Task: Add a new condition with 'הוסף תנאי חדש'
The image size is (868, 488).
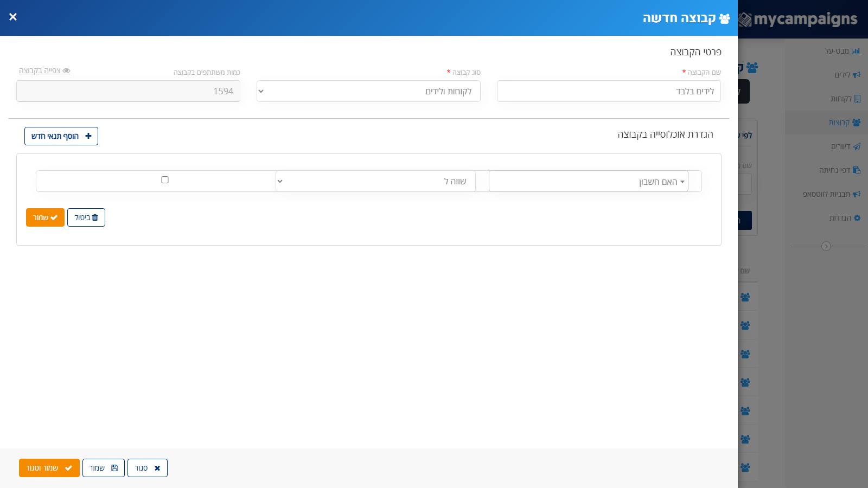Action: [x=61, y=136]
